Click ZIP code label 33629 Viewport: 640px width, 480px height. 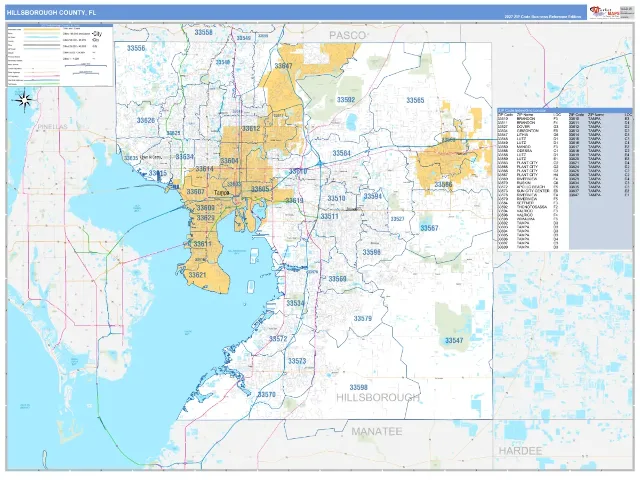(205, 218)
